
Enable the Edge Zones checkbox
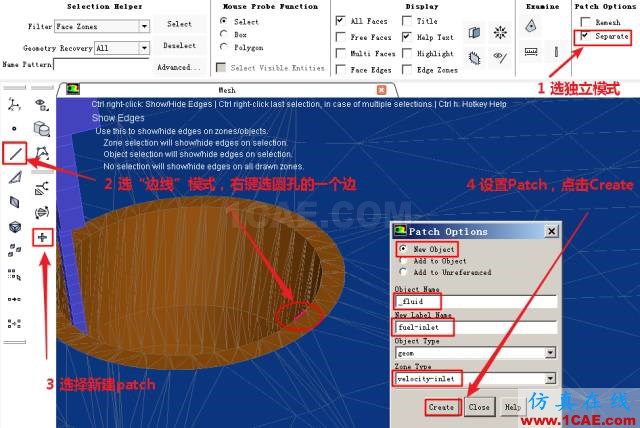(407, 70)
